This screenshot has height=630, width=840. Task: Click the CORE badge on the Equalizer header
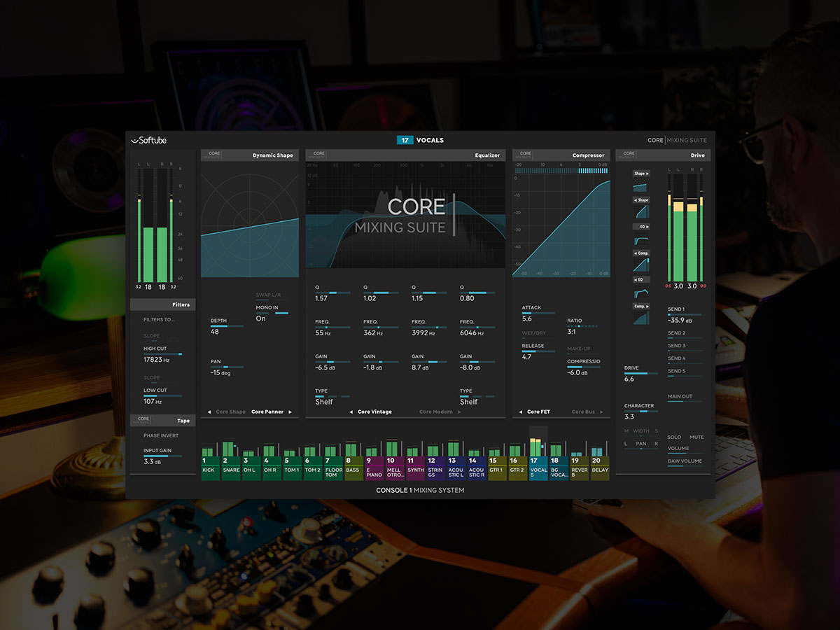point(316,154)
